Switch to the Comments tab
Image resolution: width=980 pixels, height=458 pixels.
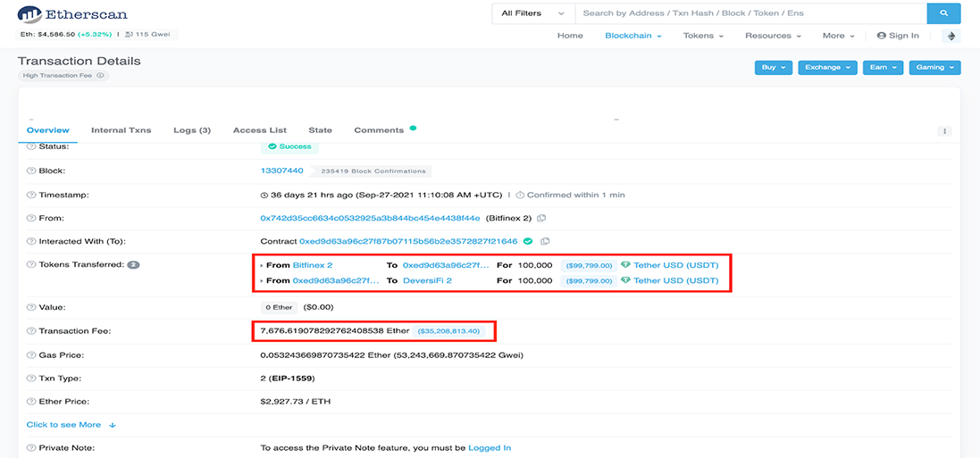coord(380,130)
